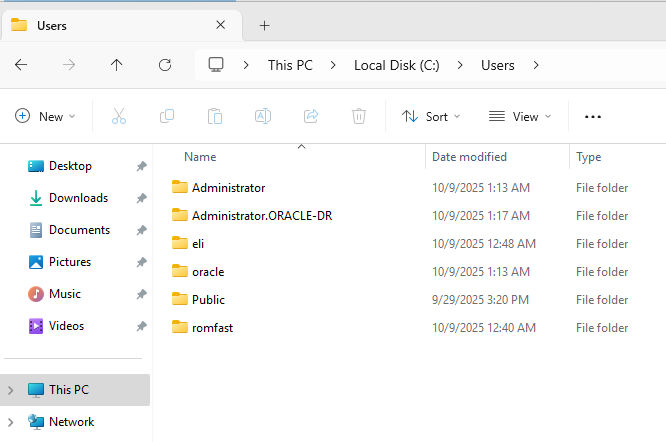Click the Delete trash can icon
Image resolution: width=666 pixels, height=442 pixels.
pos(359,116)
